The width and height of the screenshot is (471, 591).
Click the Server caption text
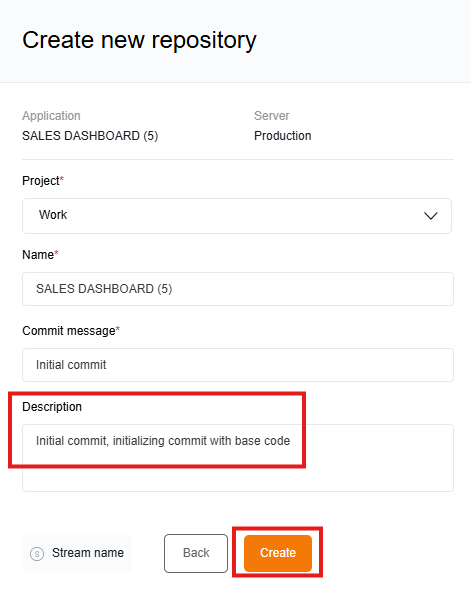pos(272,116)
